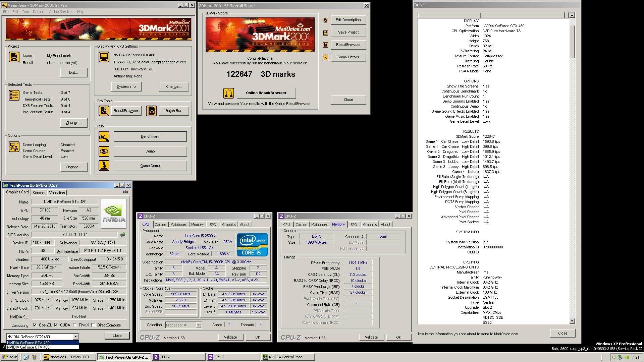Click the Online ResultBrowser trophy icon
This screenshot has width=644, height=362.
coord(229,93)
